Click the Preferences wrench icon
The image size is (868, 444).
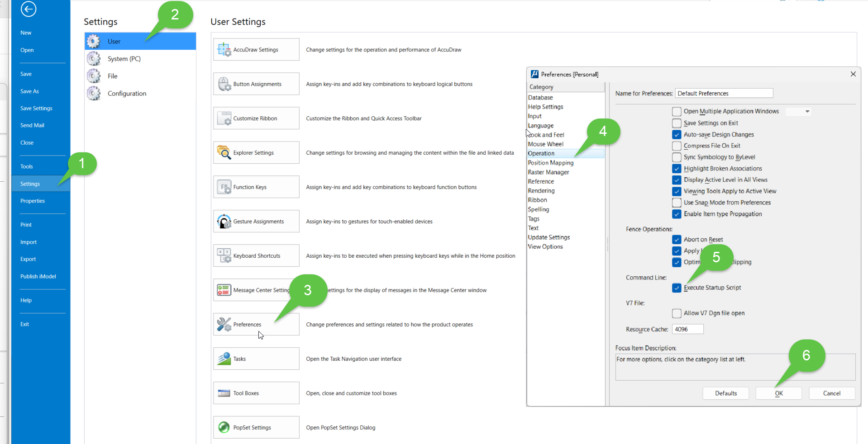[x=224, y=325]
